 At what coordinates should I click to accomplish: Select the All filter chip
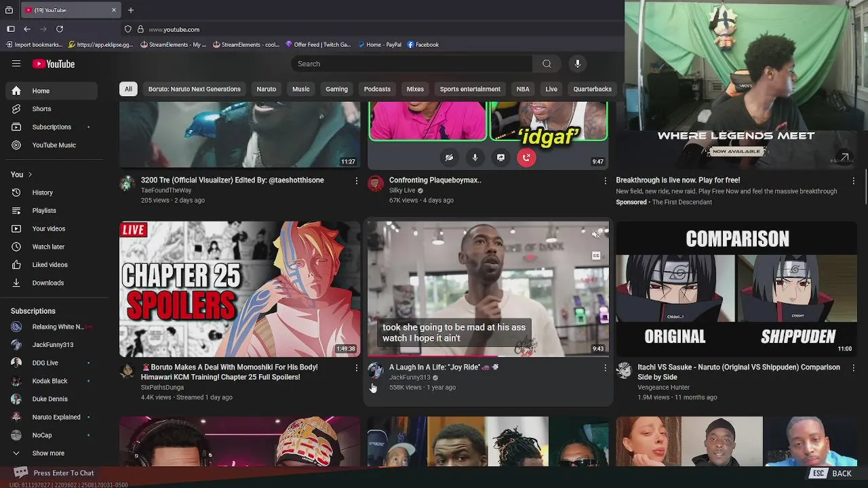point(128,89)
